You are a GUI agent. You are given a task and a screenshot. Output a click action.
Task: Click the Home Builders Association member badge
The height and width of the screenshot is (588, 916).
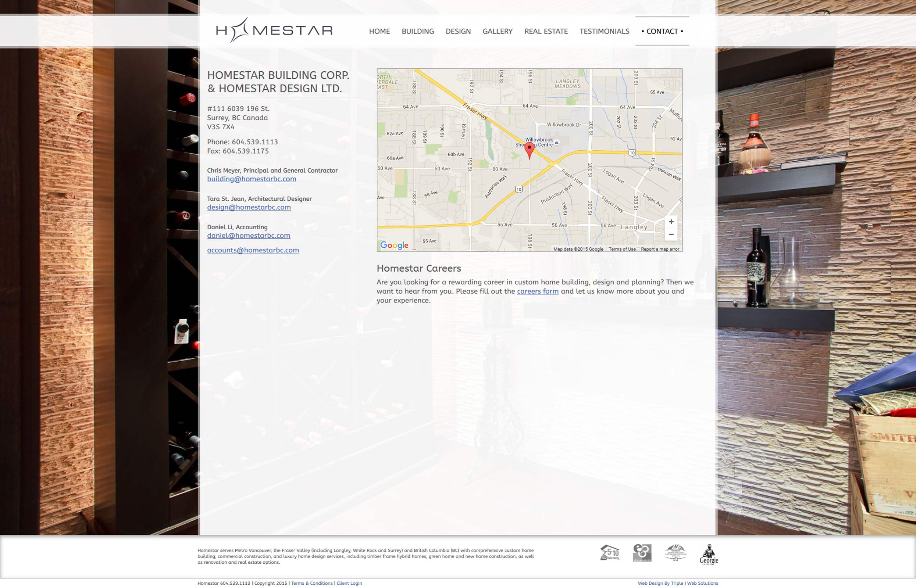click(676, 552)
